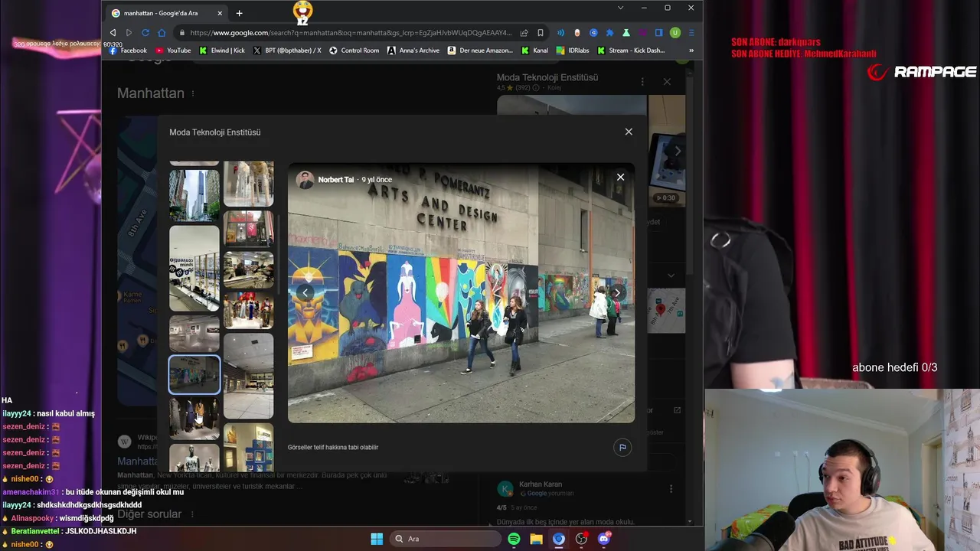Screen dimensions: 980x551
Task: Open the browser home page icon
Action: coord(162,33)
